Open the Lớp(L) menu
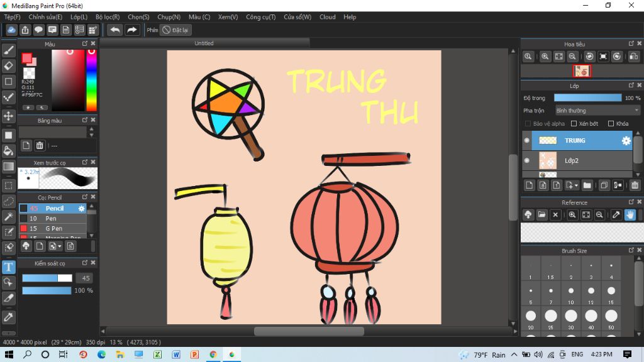644x362 pixels. pos(79,17)
